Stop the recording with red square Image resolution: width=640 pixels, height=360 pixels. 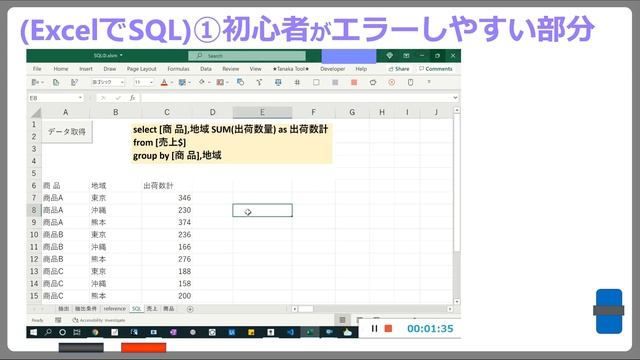[388, 329]
